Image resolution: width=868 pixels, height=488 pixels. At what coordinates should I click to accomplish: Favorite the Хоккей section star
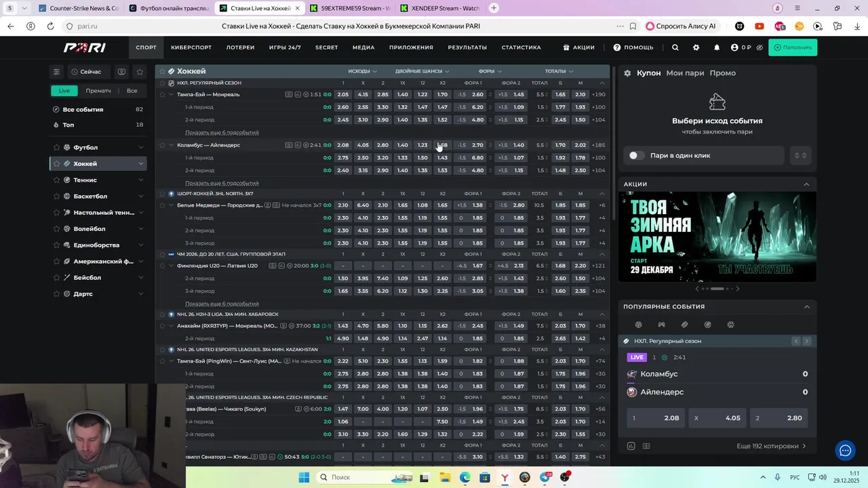(162, 71)
